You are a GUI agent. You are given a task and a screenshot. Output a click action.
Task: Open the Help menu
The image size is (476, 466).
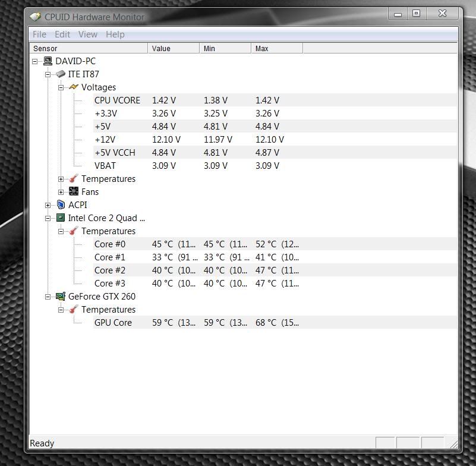(x=115, y=34)
